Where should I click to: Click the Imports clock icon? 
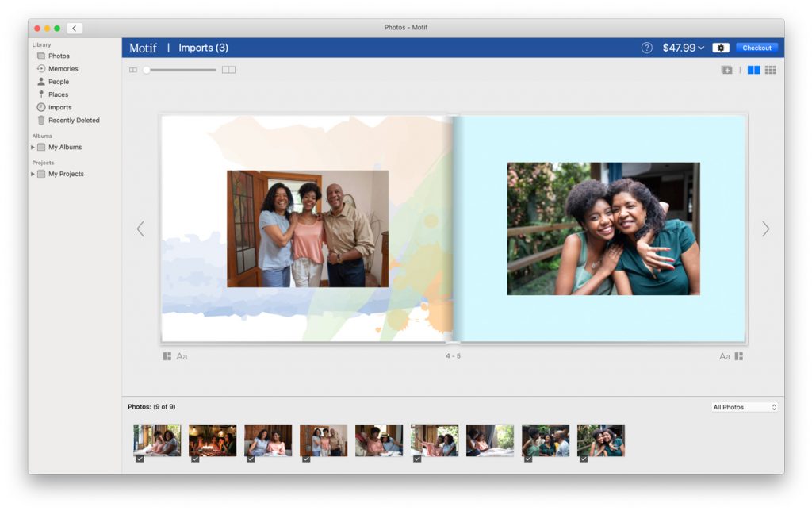click(41, 107)
